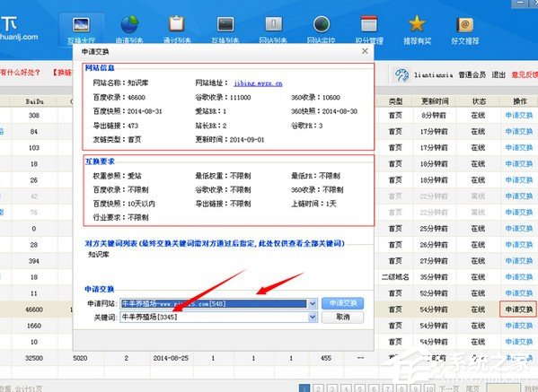This screenshot has width=538, height=392.
Task: Expand the 关键词 dropdown arrow
Action: pyautogui.click(x=313, y=318)
